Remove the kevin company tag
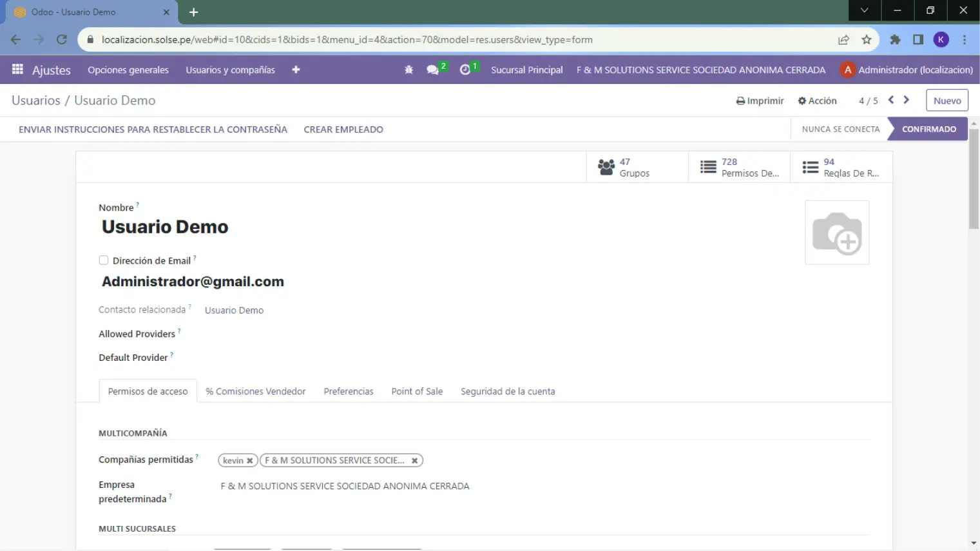980x551 pixels. click(x=249, y=461)
